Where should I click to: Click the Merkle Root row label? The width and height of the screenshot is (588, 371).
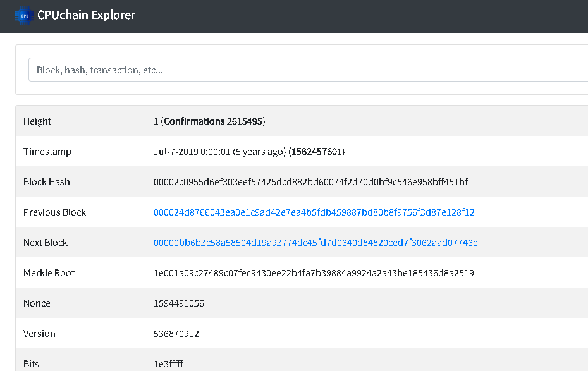coord(49,273)
